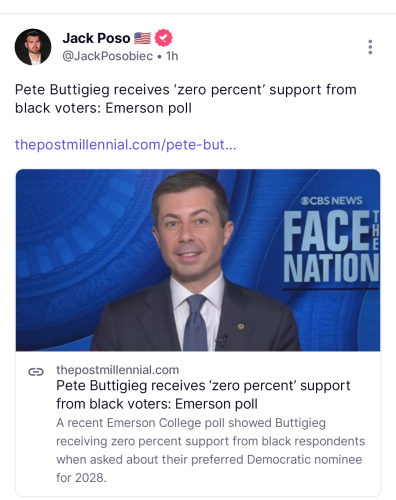The height and width of the screenshot is (500, 396).
Task: Open the three-dot post options menu
Action: coord(370,47)
